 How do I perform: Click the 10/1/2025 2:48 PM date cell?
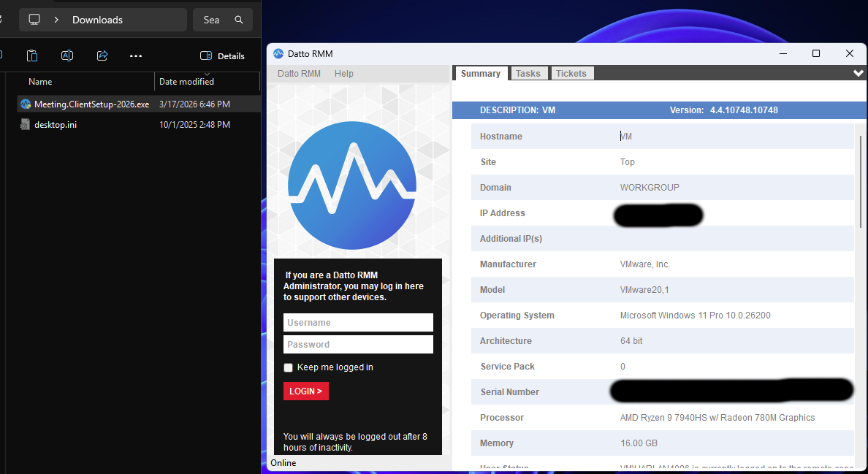195,124
